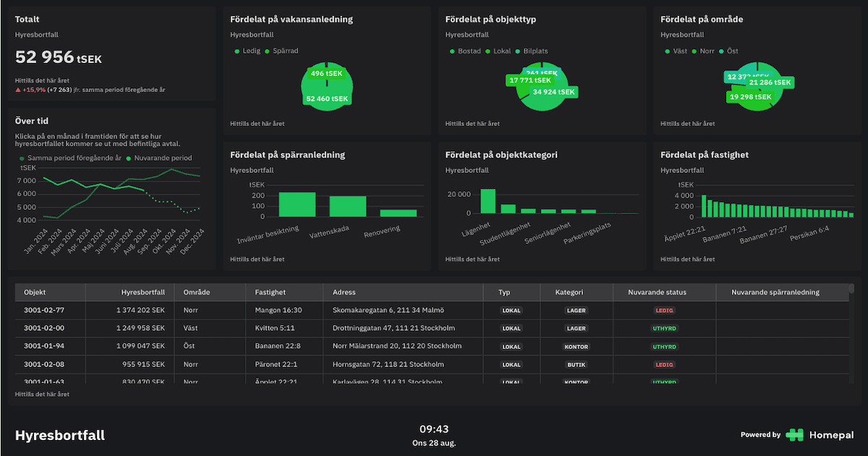
Task: Select the Lokal segment showing 34 924 tSEK
Action: coord(553,93)
